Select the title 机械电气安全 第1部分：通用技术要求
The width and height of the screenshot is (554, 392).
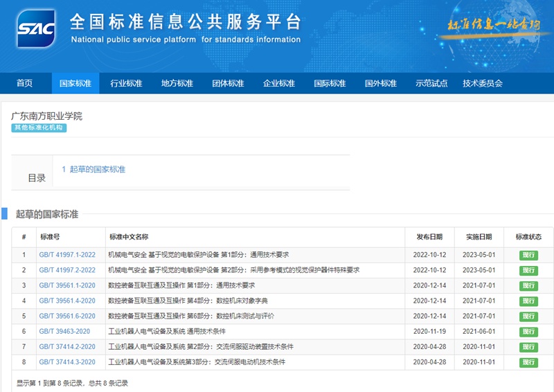199,255
